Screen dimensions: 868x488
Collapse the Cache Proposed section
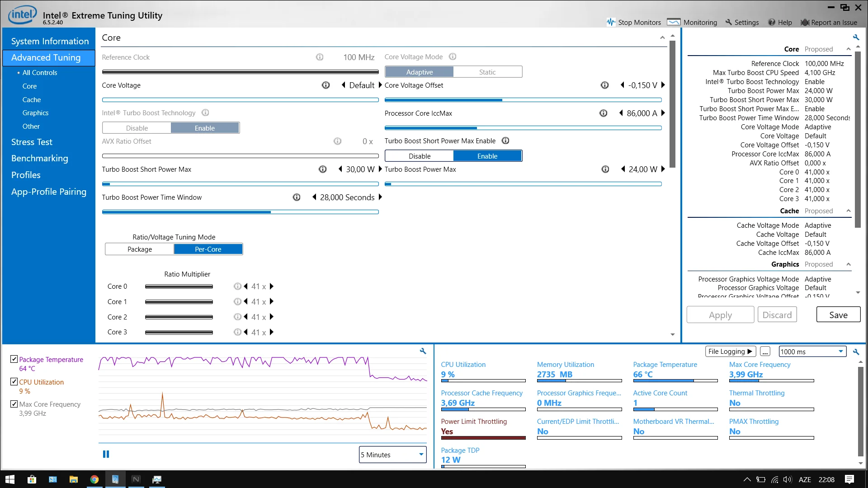(x=849, y=211)
